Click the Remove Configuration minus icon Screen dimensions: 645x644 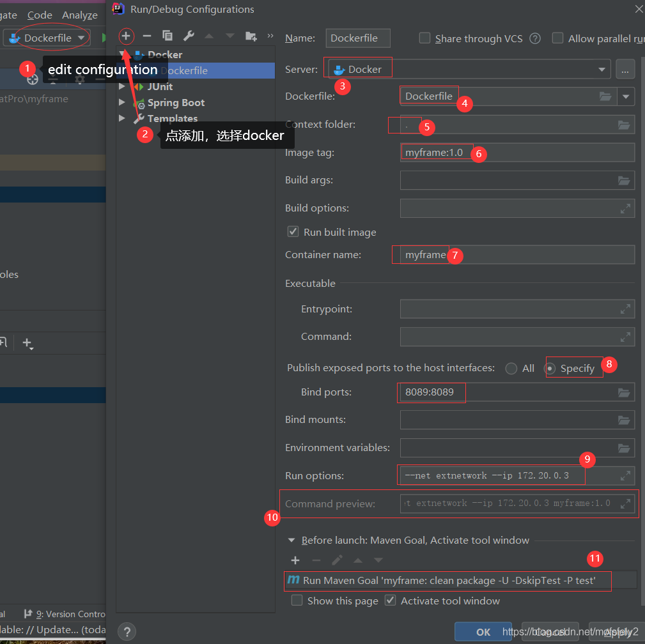coord(147,36)
